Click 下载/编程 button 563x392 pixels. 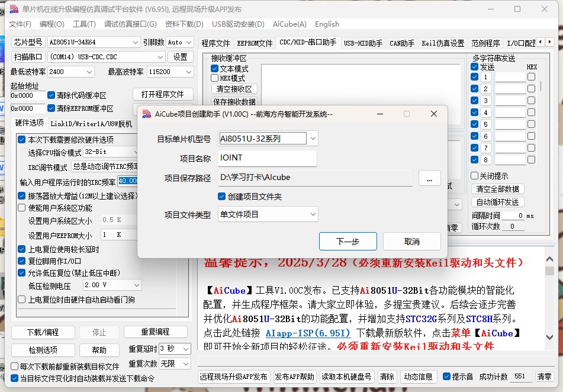pyautogui.click(x=43, y=332)
